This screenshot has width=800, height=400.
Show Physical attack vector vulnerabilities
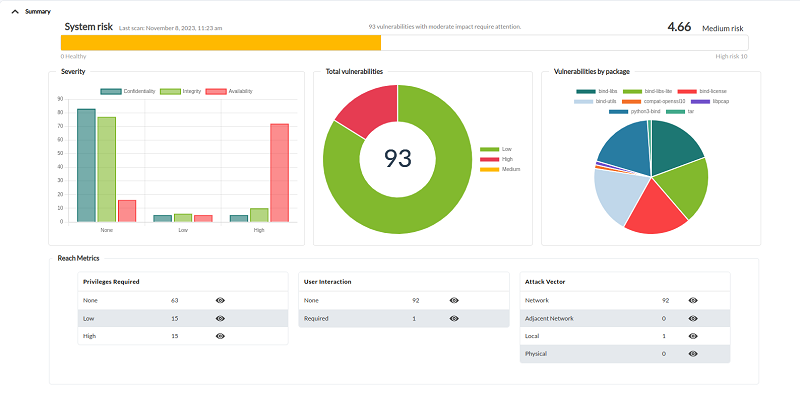[693, 354]
